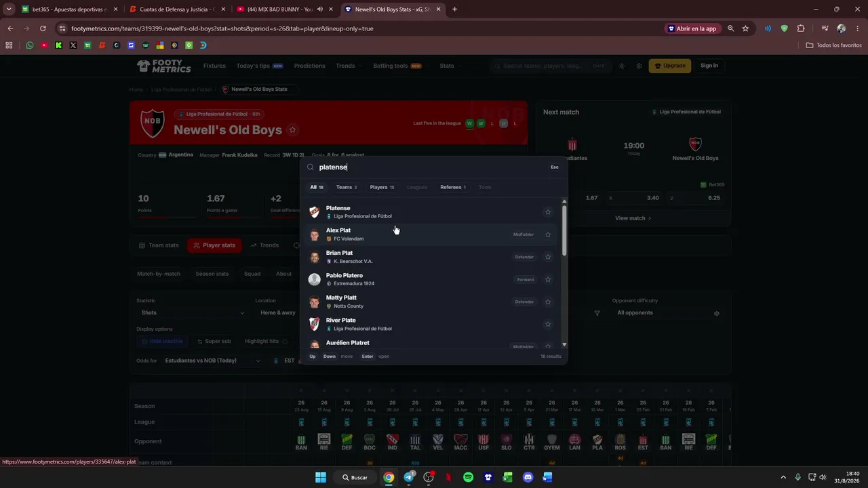Open the Predictions page

coord(309,66)
